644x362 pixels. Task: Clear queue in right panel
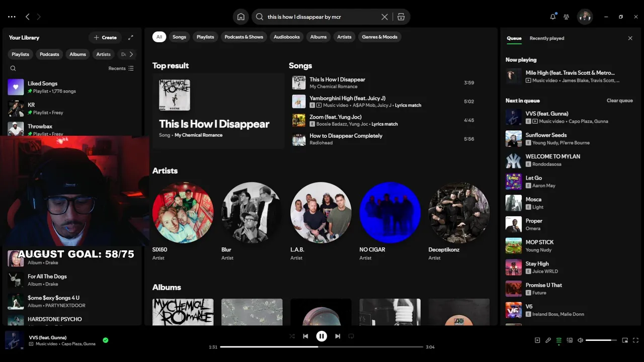pos(620,101)
